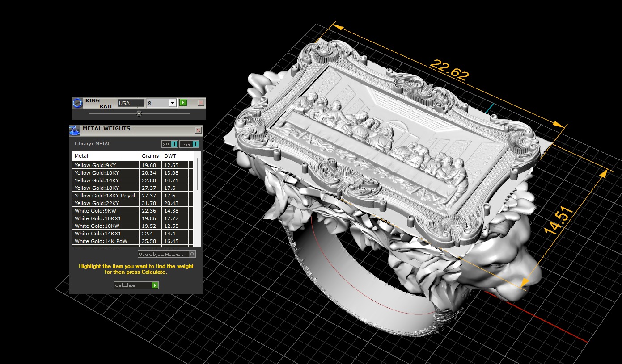622x364 pixels.
Task: Click the 16.45 DWT value
Action: point(171,241)
